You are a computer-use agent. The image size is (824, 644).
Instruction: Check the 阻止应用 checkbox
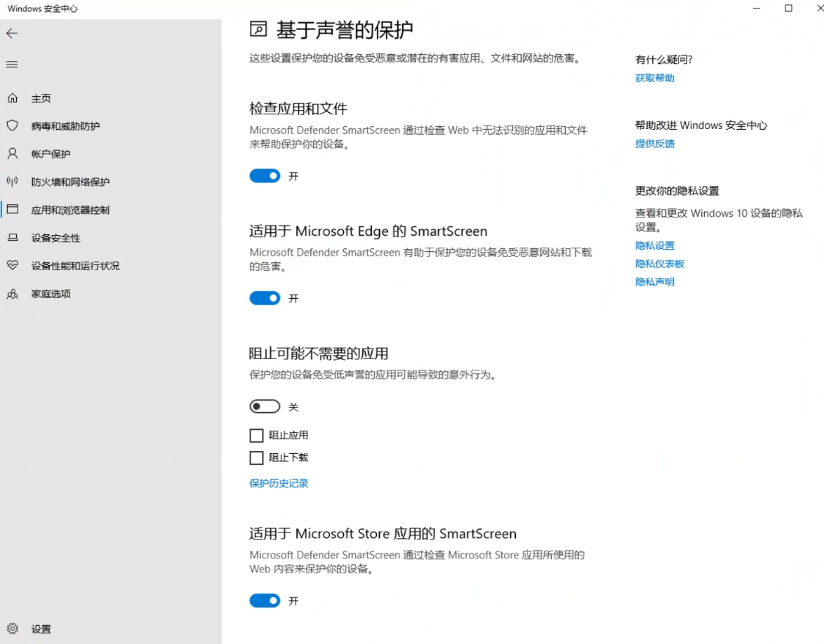tap(256, 436)
